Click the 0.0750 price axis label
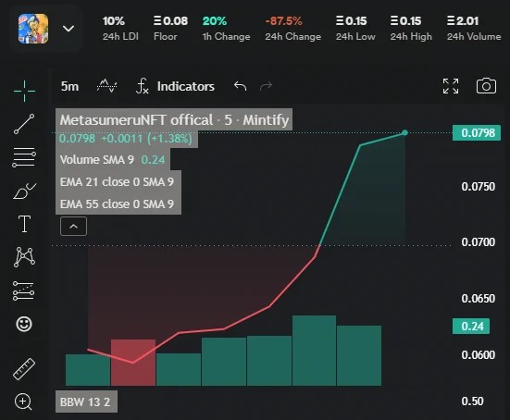Screen dimensions: 510x420 coord(479,187)
